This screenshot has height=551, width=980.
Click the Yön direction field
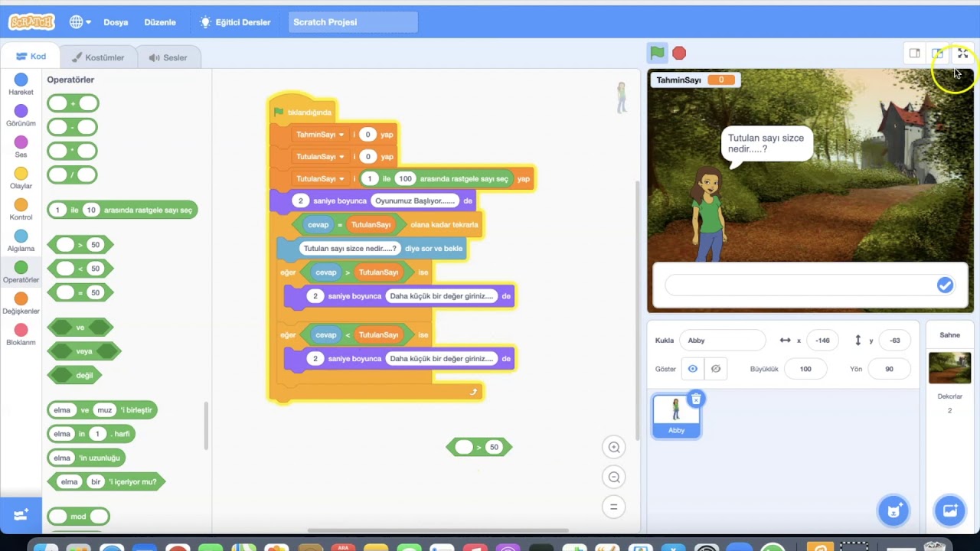[x=889, y=369]
